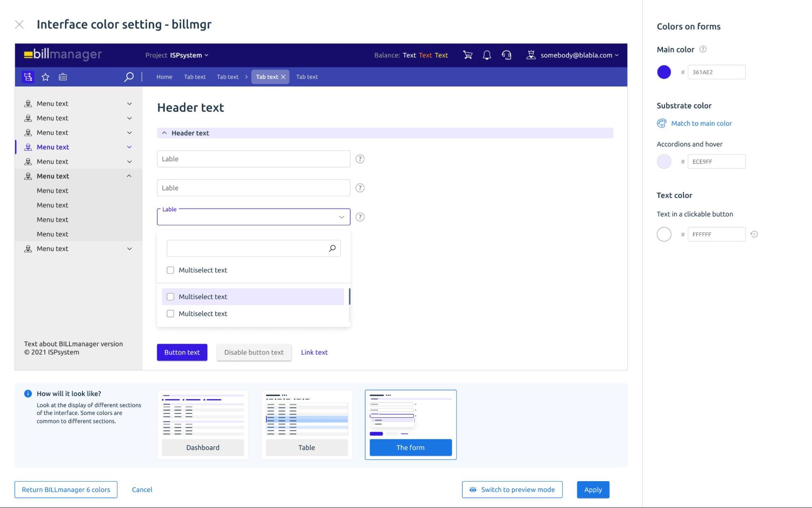Image resolution: width=812 pixels, height=508 pixels.
Task: Tick the last Multiselect text checkbox
Action: 170,314
